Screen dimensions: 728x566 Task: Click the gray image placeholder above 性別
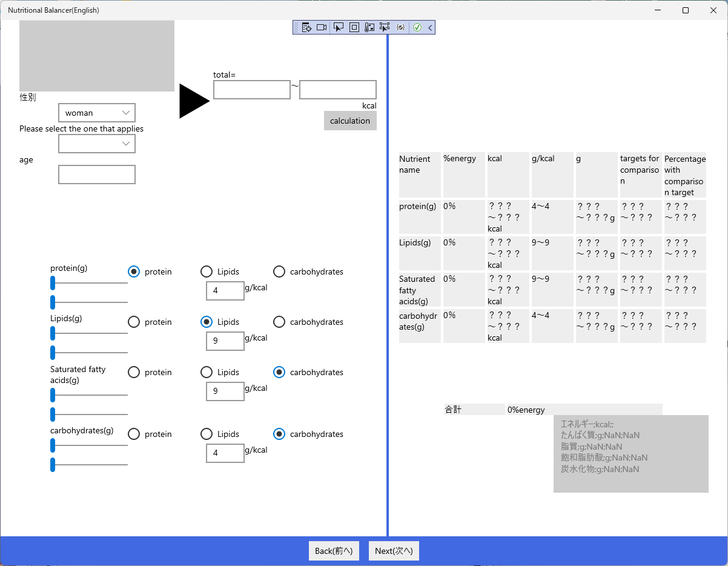tap(97, 56)
